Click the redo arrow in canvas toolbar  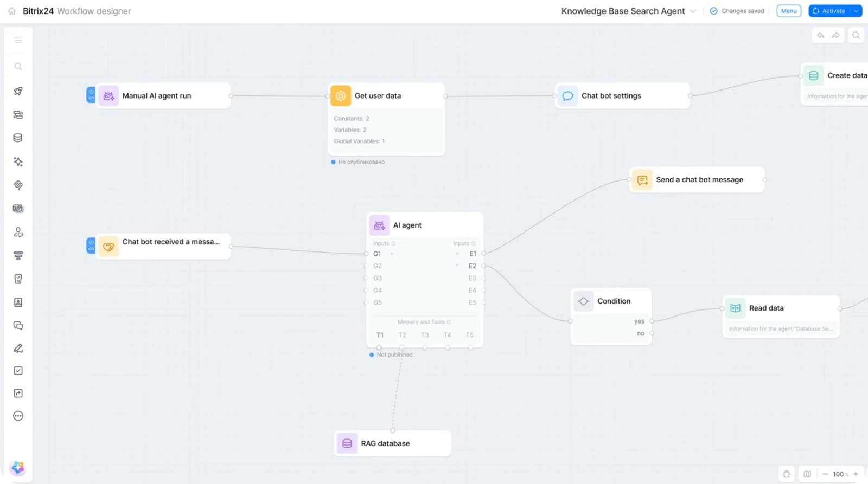tap(836, 35)
